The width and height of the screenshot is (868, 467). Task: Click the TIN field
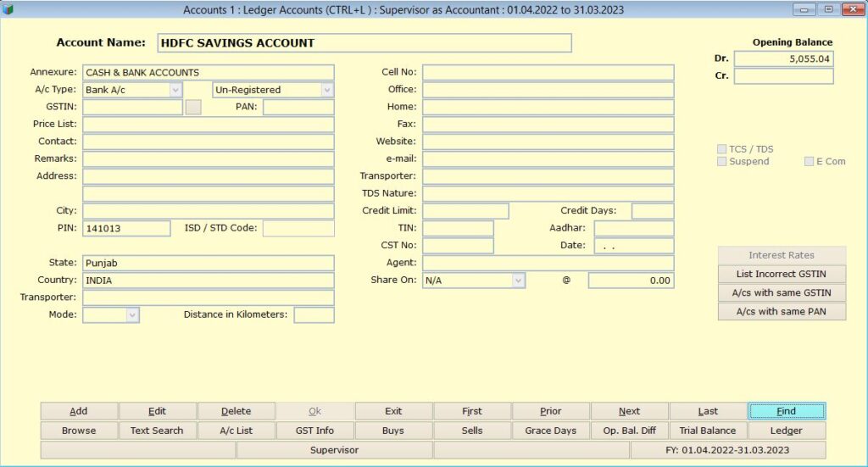click(x=458, y=229)
